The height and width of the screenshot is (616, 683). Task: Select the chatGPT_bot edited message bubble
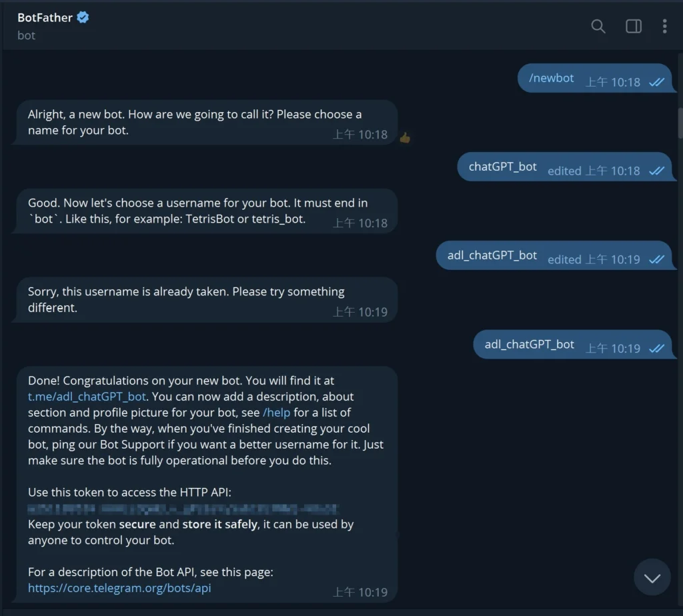click(565, 167)
